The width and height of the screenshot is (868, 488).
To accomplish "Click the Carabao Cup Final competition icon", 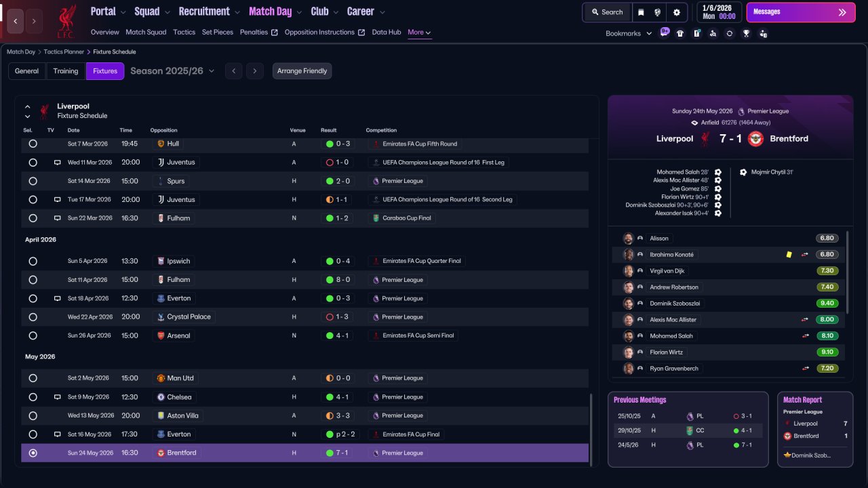I will [x=376, y=218].
